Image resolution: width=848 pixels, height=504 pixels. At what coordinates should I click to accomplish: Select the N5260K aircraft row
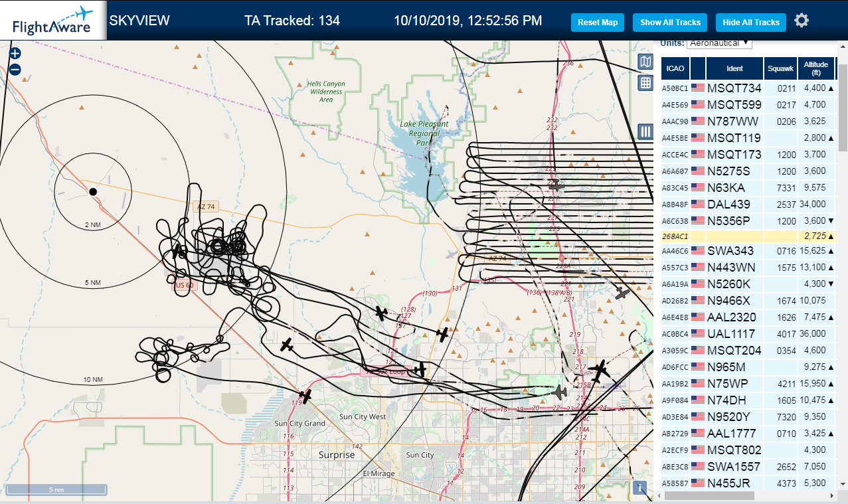tap(748, 284)
